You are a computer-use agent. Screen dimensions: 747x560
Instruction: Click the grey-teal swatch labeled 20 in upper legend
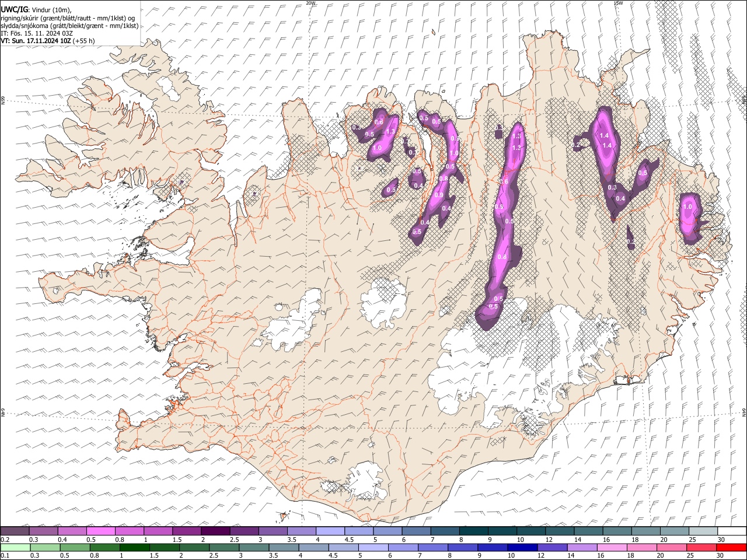tap(673, 531)
